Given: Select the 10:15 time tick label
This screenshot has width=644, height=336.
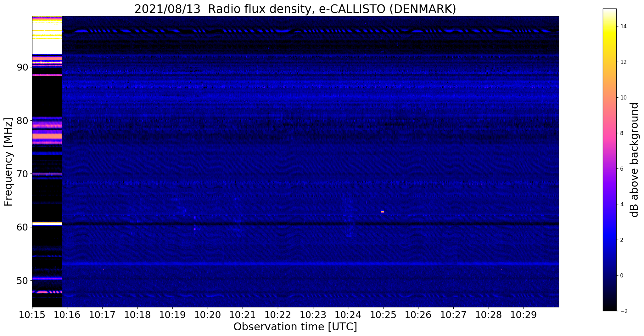Looking at the screenshot, I should click(x=32, y=315).
